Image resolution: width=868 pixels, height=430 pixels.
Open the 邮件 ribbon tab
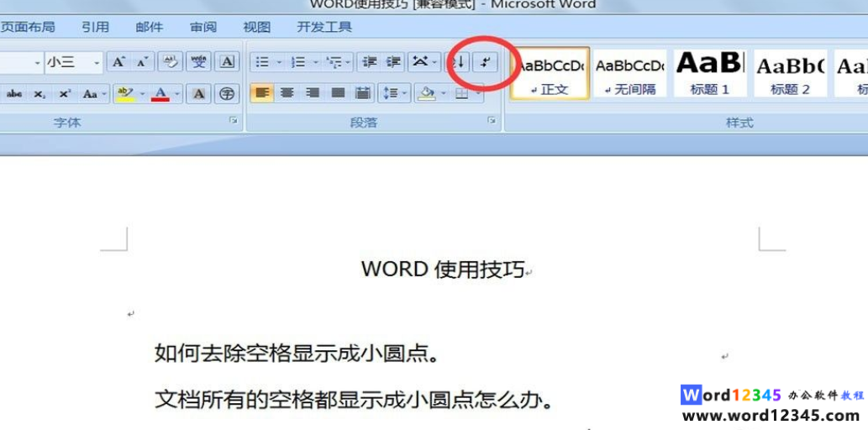[x=150, y=27]
